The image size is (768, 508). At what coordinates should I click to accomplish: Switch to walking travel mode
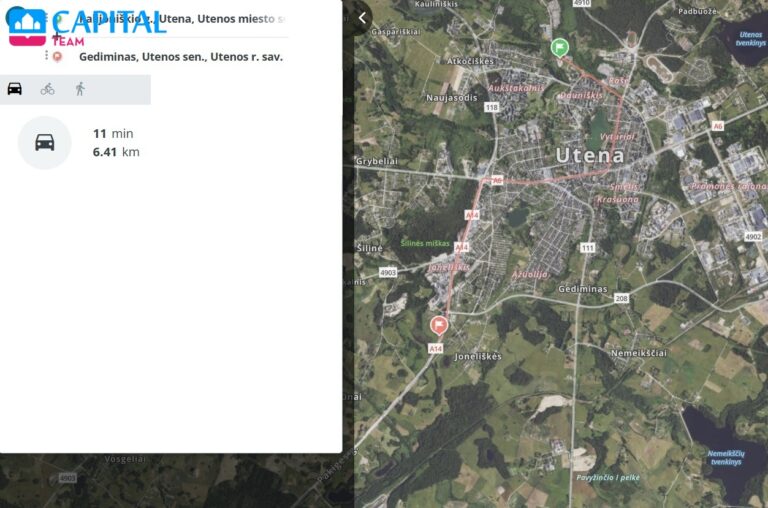tap(80, 88)
